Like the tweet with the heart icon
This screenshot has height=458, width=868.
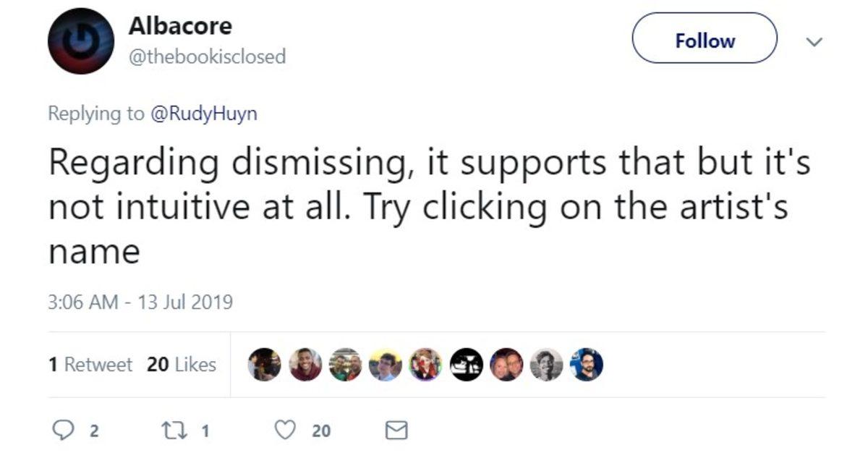coord(287,431)
